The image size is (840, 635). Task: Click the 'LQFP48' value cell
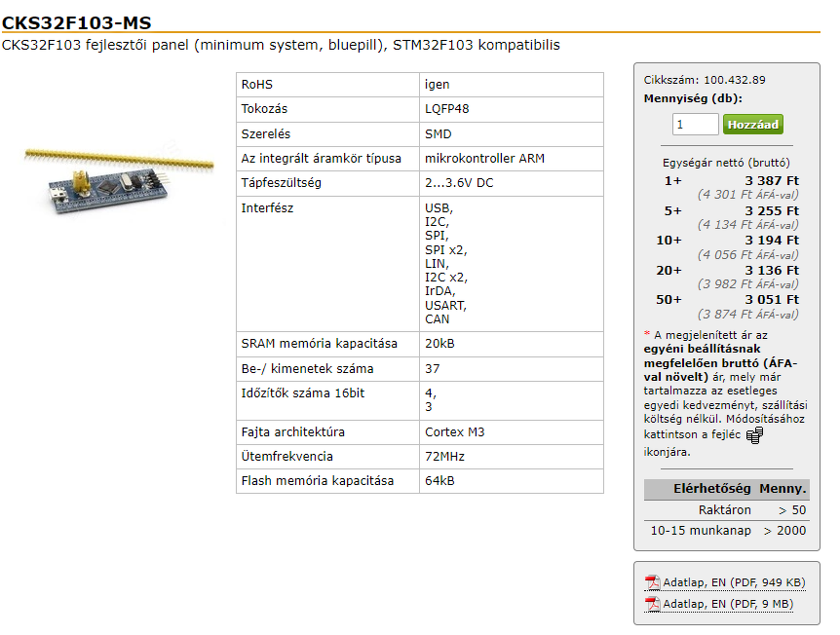tap(511, 109)
